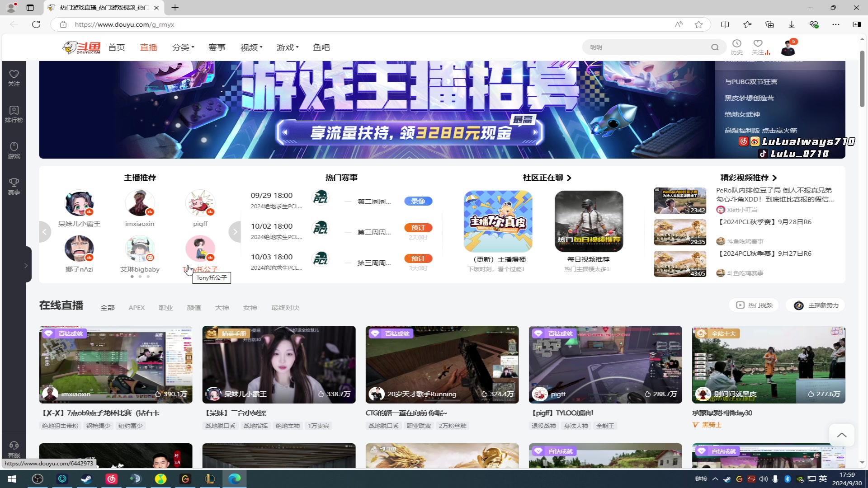Select 赛事 trophy in the left sidebar
This screenshot has width=868, height=488.
14,186
